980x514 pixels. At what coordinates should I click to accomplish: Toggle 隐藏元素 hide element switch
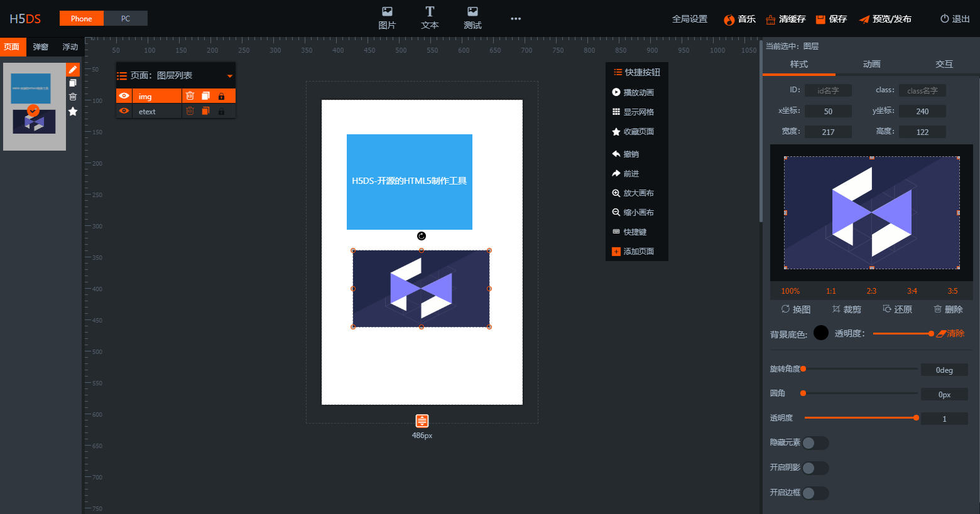coord(815,443)
